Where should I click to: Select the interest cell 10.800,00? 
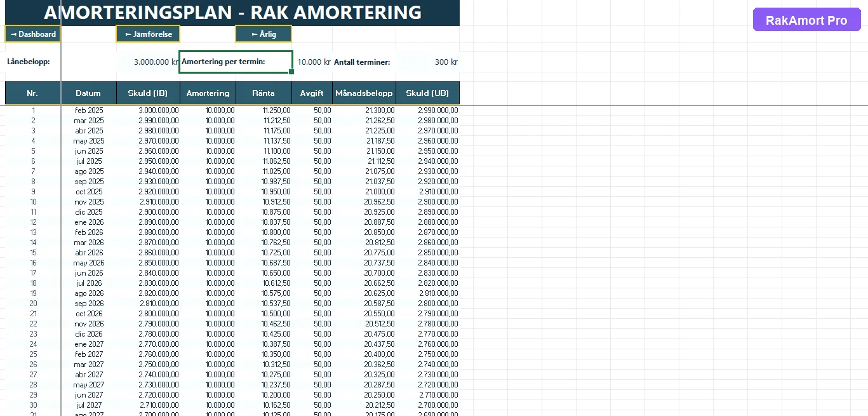(x=264, y=232)
